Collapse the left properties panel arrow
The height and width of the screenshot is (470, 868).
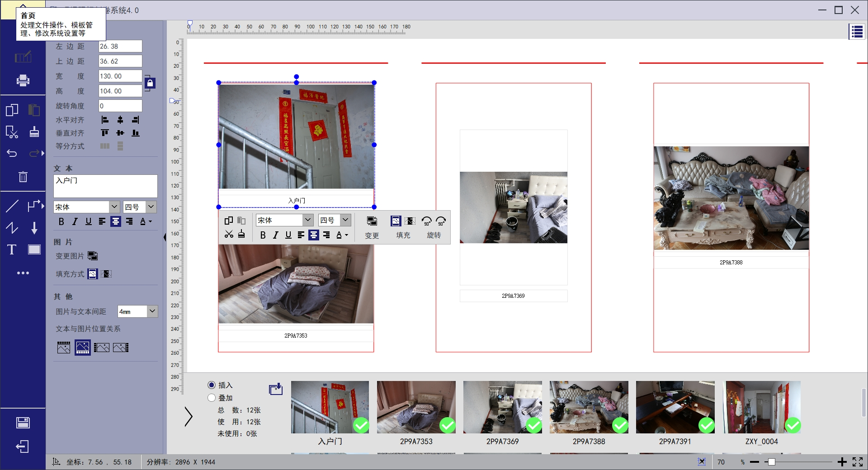point(165,237)
